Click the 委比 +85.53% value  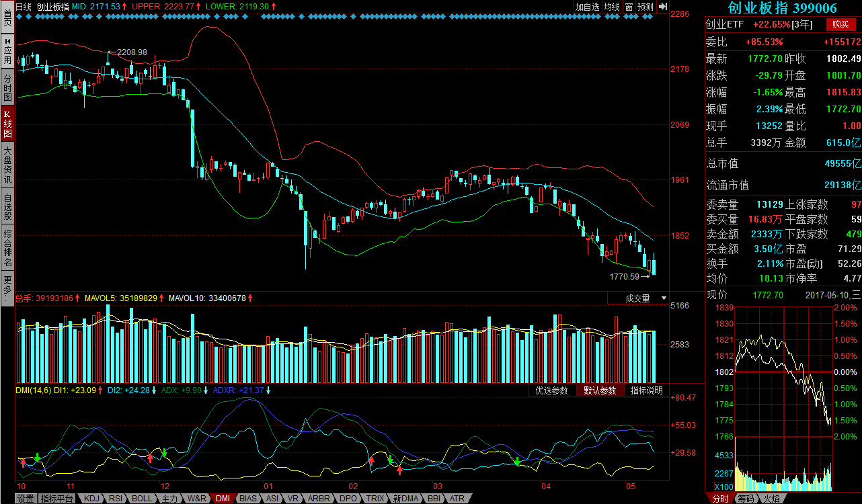tap(765, 42)
